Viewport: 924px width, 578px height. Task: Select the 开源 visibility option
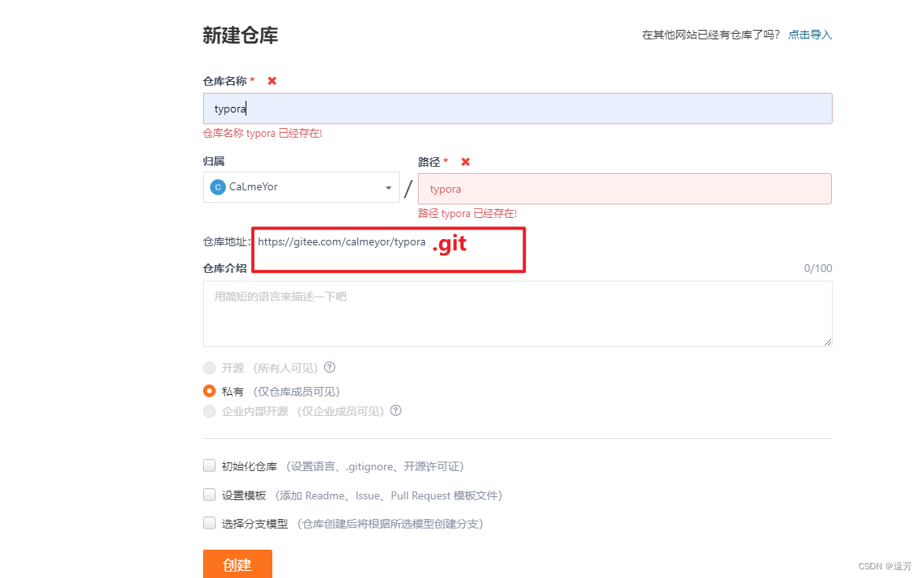point(209,367)
